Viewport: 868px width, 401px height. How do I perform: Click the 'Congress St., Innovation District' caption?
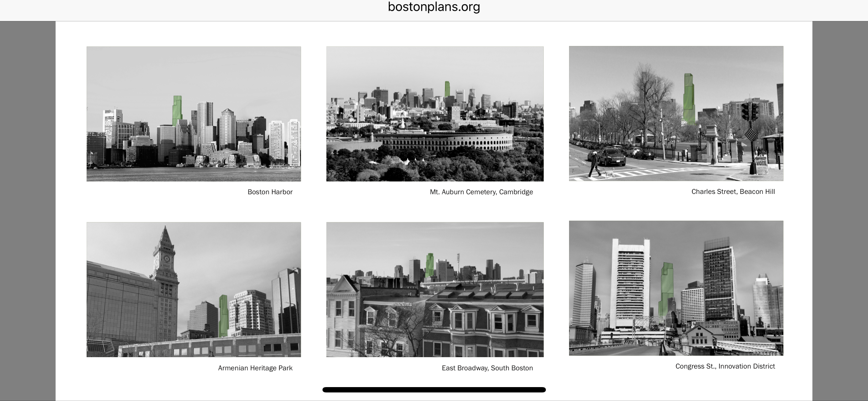[725, 366]
